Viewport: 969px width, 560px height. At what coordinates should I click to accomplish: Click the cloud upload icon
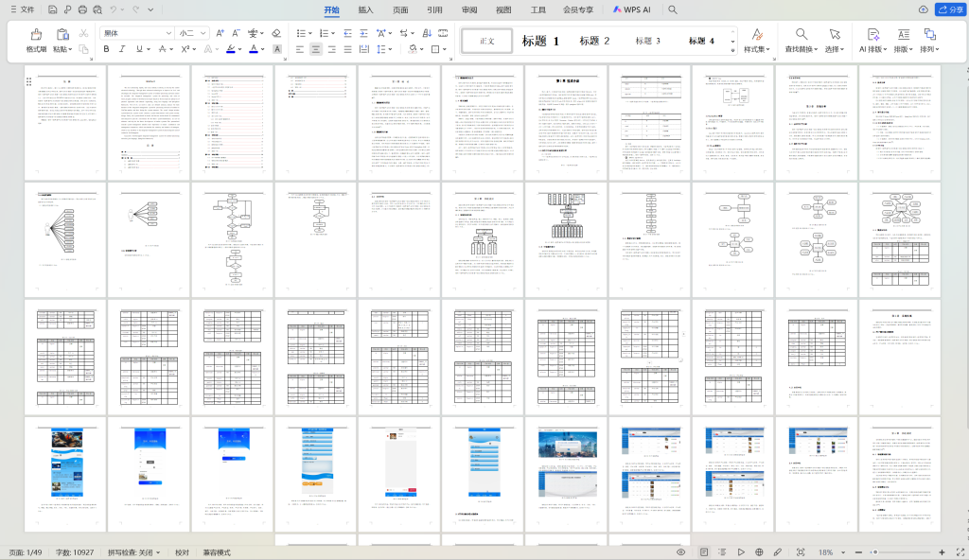pos(924,9)
